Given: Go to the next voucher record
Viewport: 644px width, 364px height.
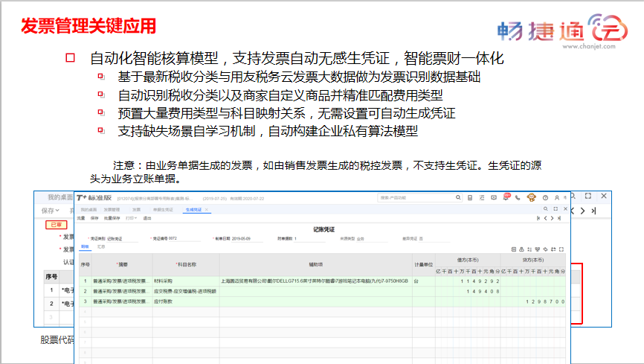Looking at the screenshot, I should [552, 218].
